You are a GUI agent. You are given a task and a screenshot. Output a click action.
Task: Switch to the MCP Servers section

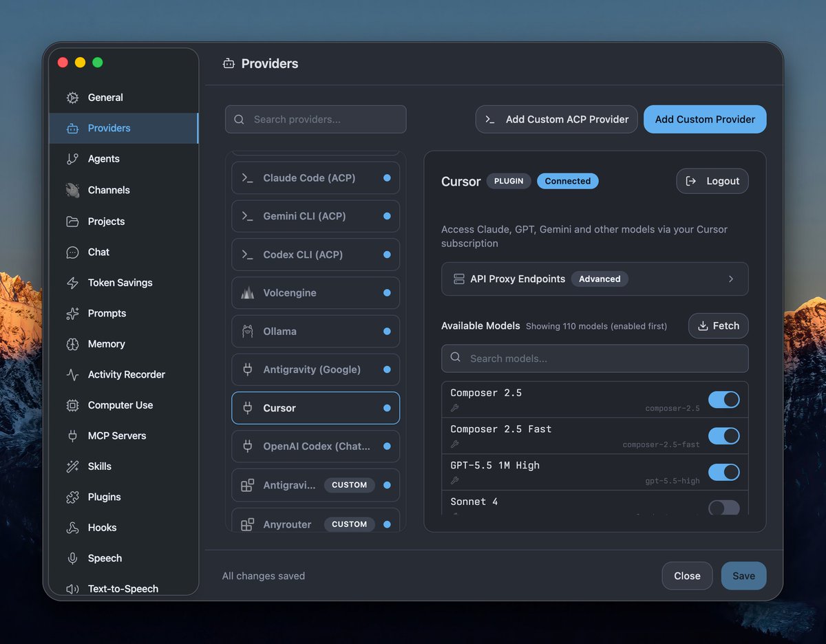tap(124, 436)
